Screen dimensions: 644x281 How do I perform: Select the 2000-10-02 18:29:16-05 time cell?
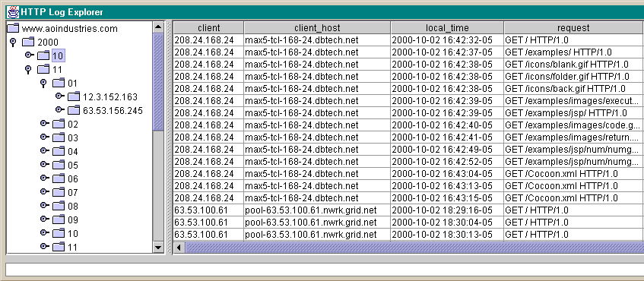447,210
